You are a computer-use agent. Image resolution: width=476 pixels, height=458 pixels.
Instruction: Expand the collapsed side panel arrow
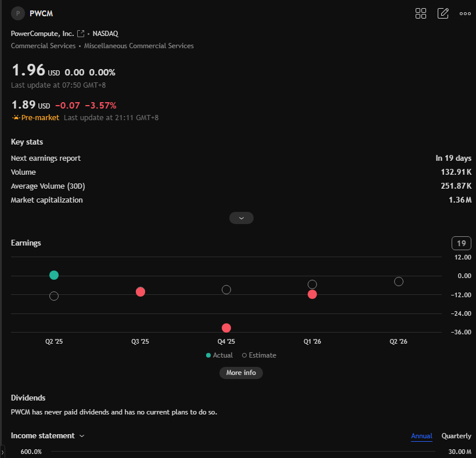(2, 452)
